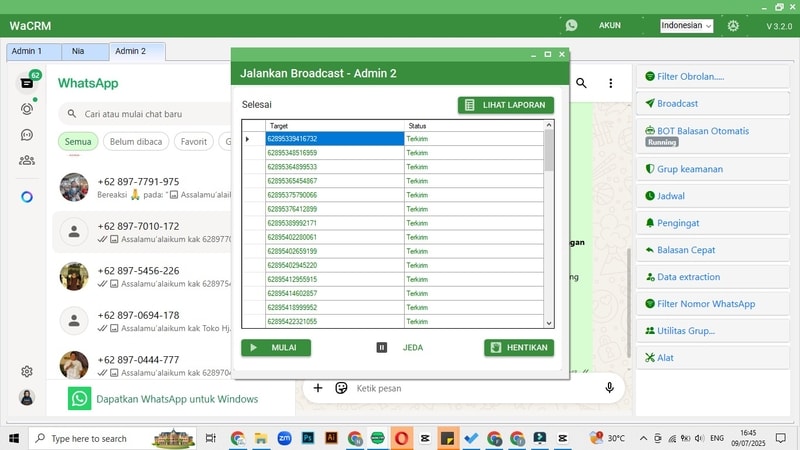Open the chat with +62 897-7791-975
This screenshot has height=450, width=800.
142,188
